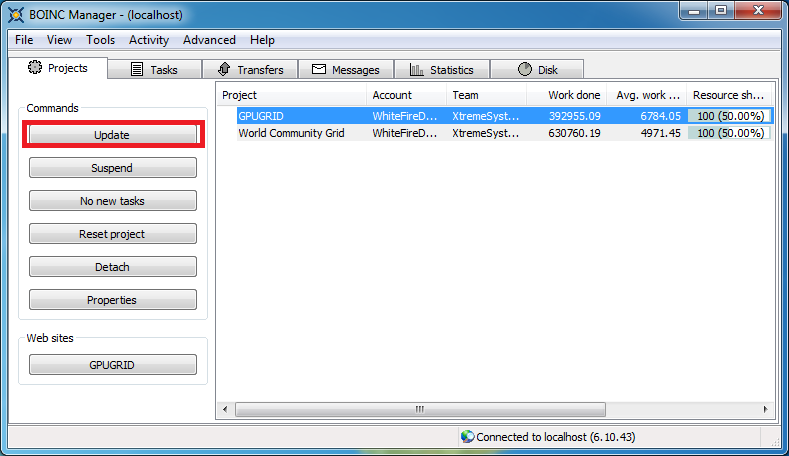Sort by the Project column header
Viewport: 789px width, 456px height.
click(x=292, y=95)
